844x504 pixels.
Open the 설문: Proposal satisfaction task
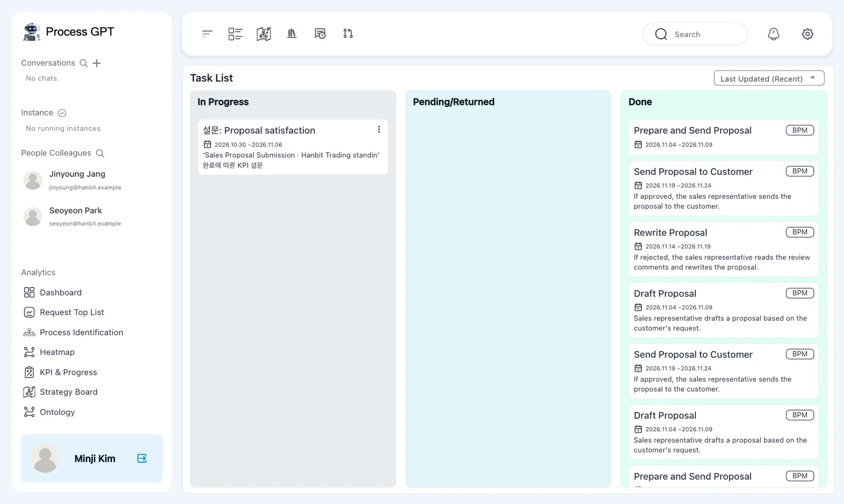pos(293,147)
